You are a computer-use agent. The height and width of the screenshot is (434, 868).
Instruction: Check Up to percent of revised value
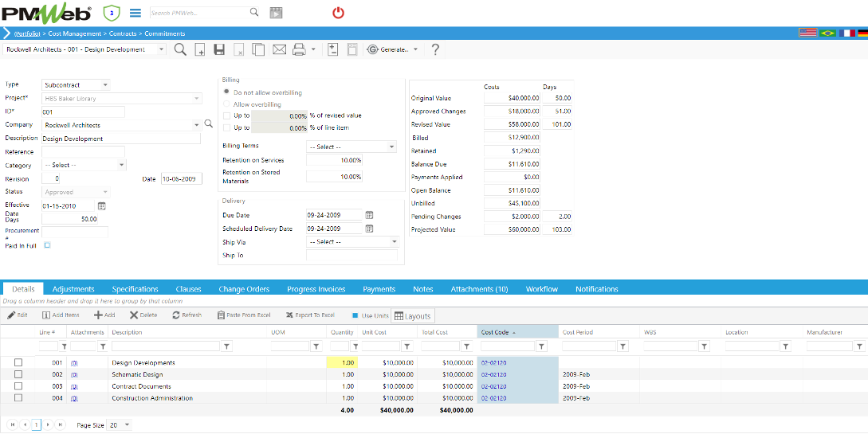(226, 115)
